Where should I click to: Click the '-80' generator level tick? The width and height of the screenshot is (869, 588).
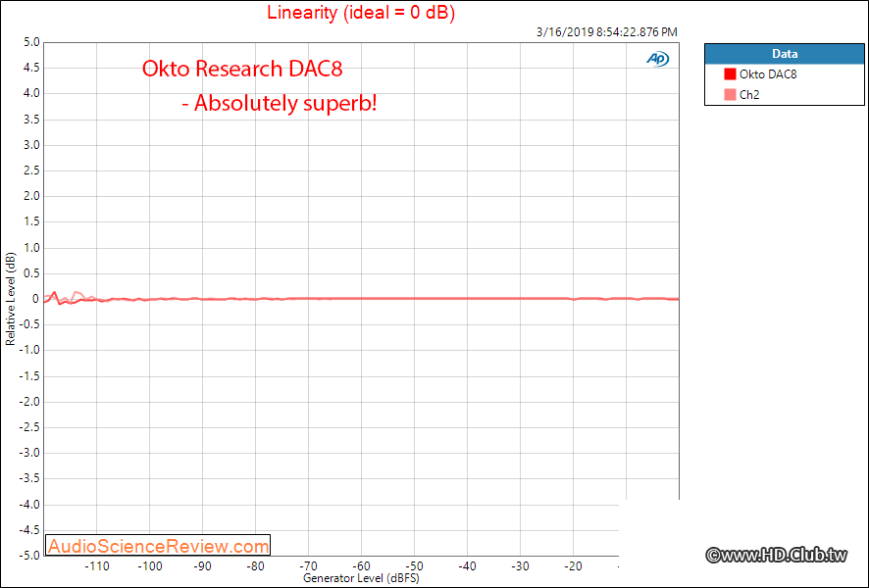255,566
